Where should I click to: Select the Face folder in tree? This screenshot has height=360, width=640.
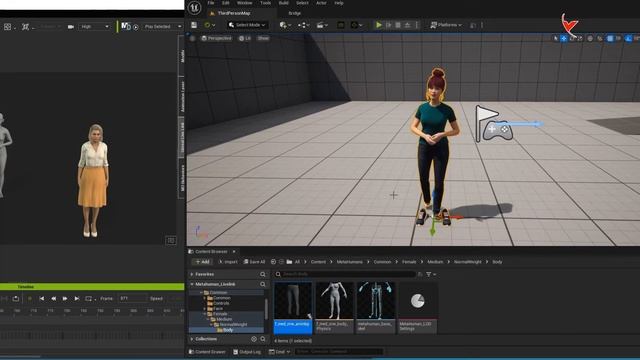(x=216, y=309)
